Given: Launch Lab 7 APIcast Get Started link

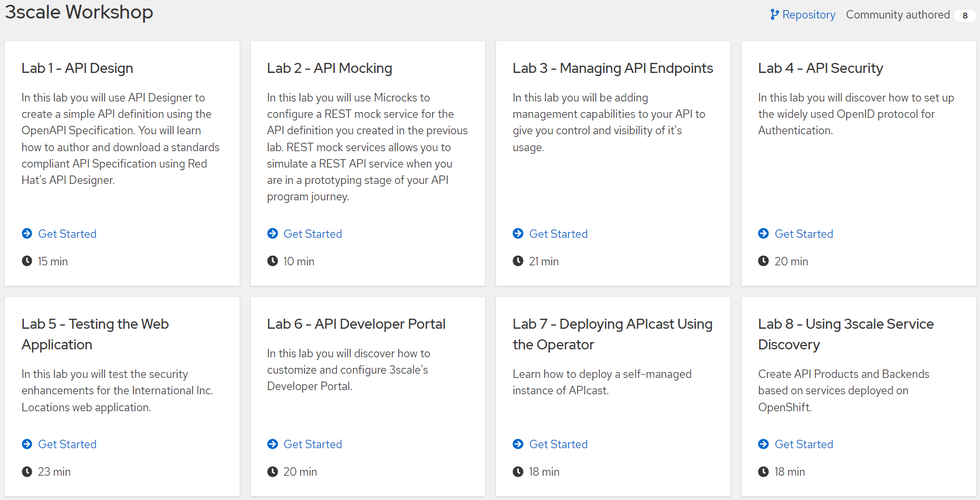Looking at the screenshot, I should [558, 444].
